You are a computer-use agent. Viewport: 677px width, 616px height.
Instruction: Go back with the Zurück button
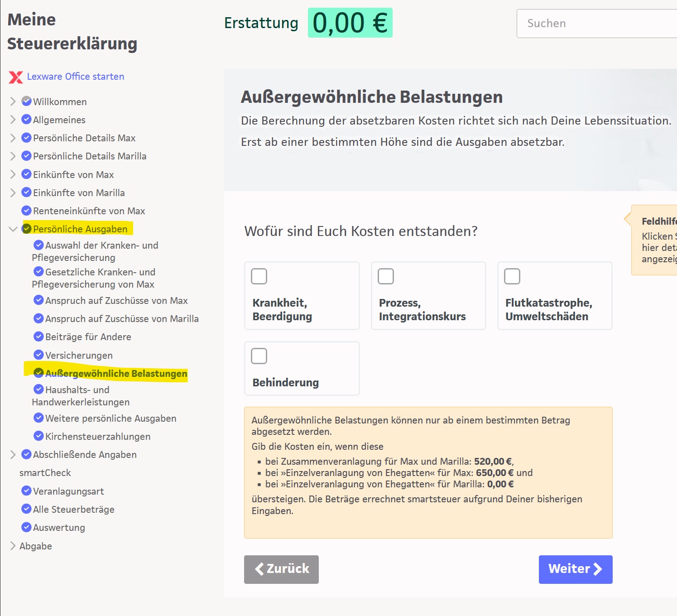pos(281,569)
